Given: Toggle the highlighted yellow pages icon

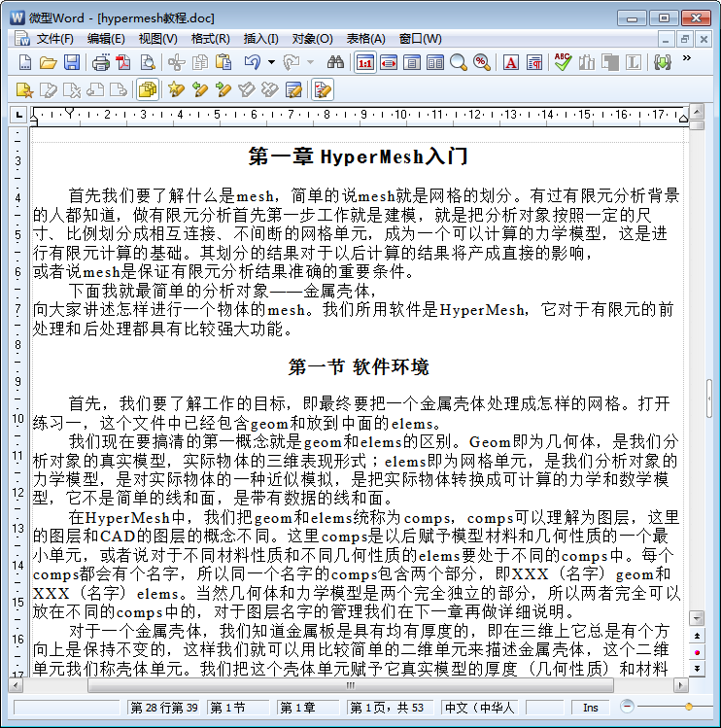Looking at the screenshot, I should click(x=148, y=89).
